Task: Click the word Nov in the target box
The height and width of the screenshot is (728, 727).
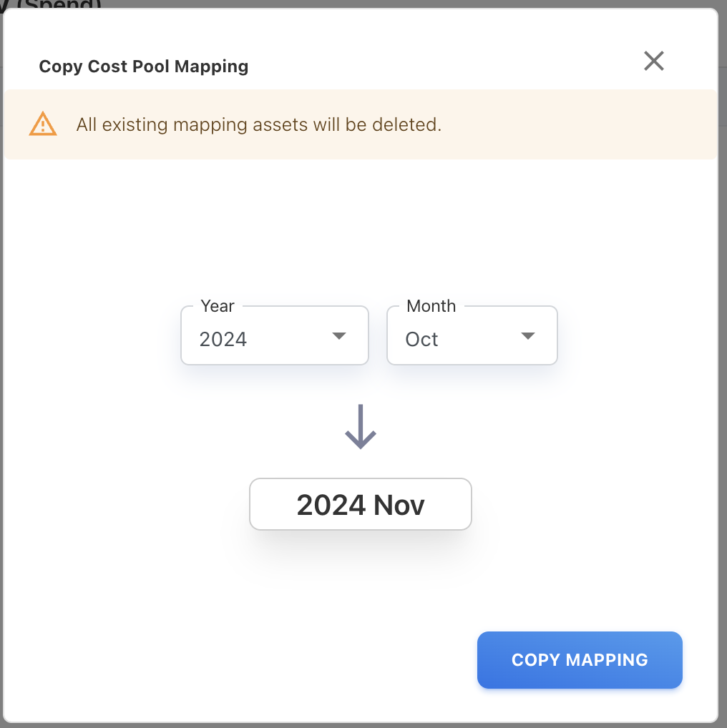Action: [399, 506]
